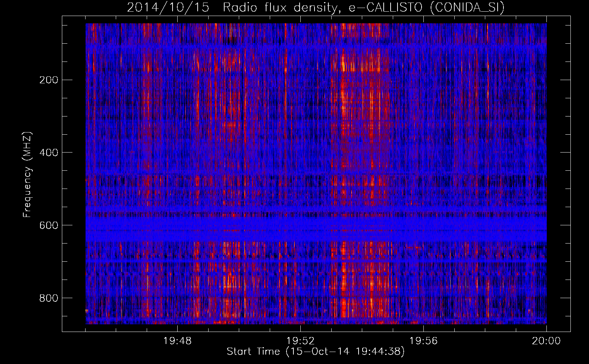This screenshot has width=589, height=364.
Task: Click the date '2014/10/15' in the title
Action: 168,7
